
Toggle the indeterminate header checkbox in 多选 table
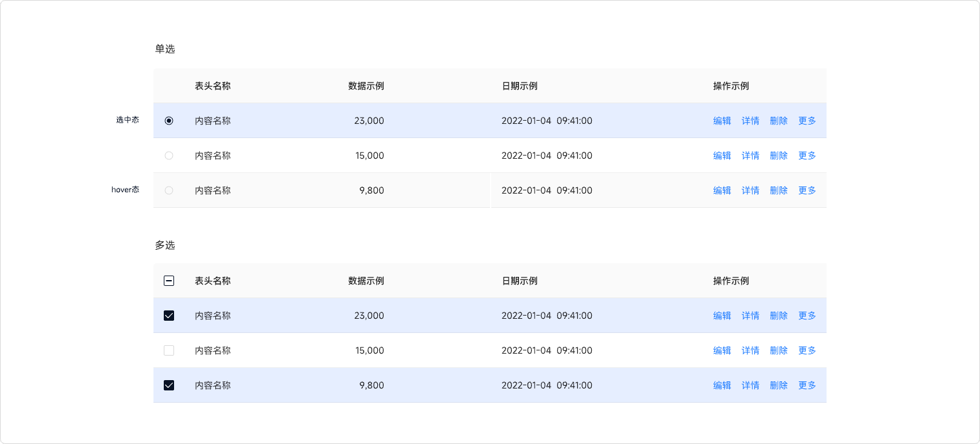[x=169, y=281]
